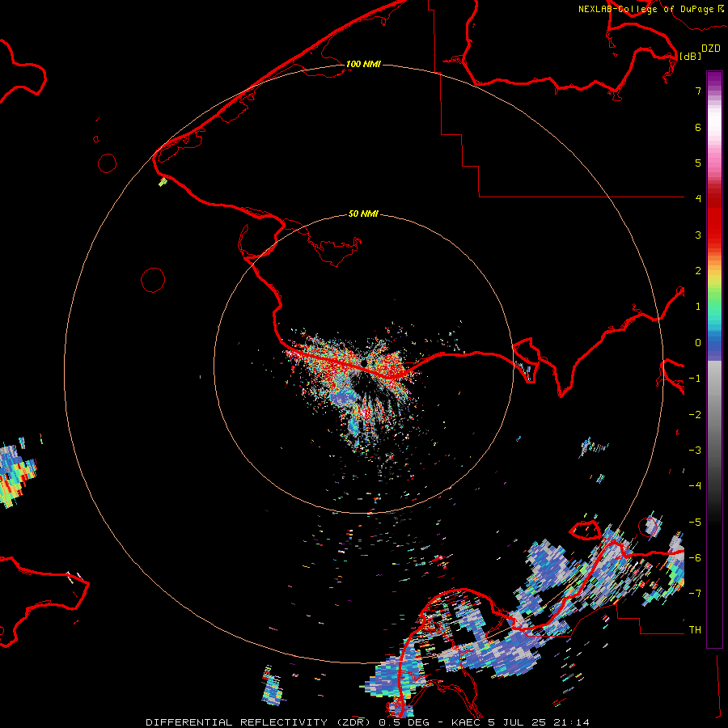Click the 4 value on the color scale
This screenshot has height=728, width=728.
point(698,198)
